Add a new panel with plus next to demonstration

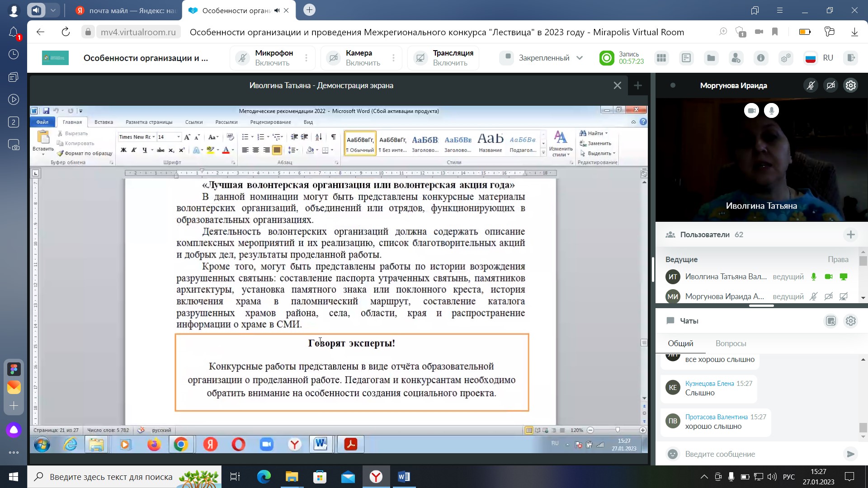point(638,85)
